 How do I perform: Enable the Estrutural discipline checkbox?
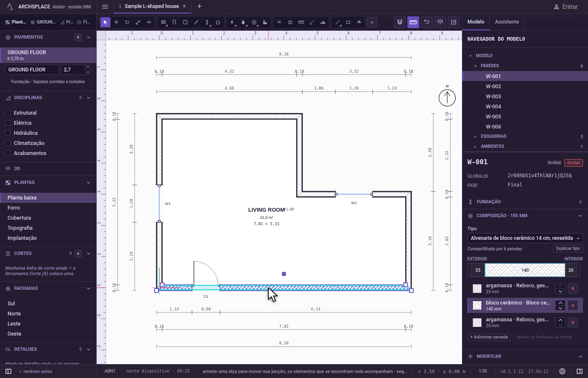pos(8,113)
